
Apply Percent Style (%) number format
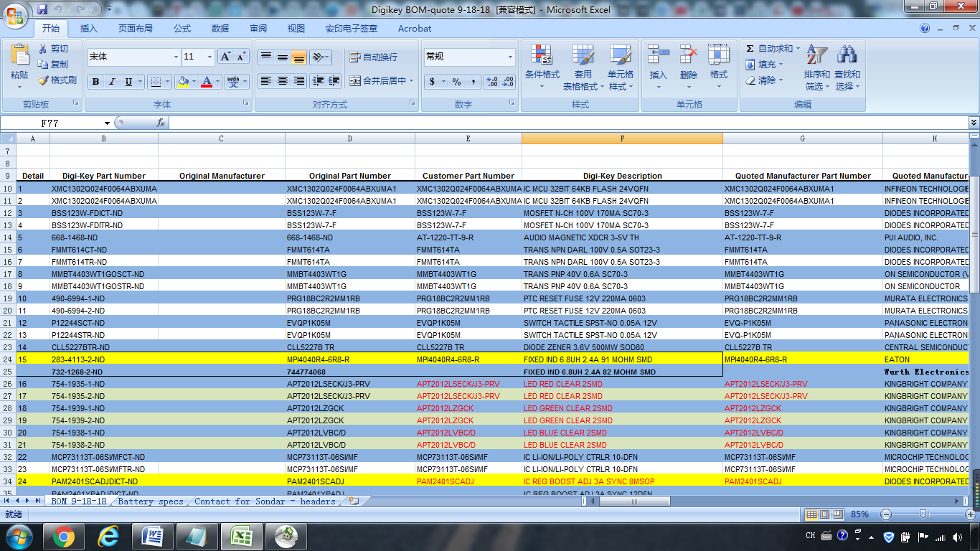tap(456, 82)
